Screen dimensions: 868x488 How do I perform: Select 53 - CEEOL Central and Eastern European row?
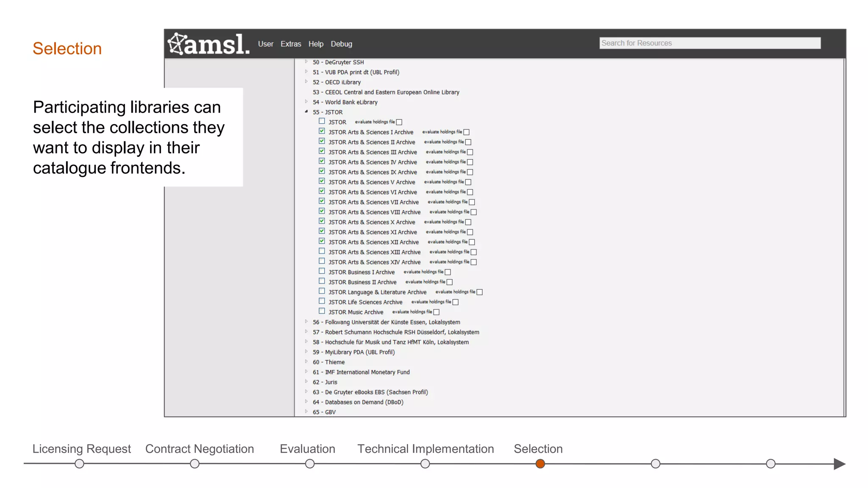tap(386, 92)
